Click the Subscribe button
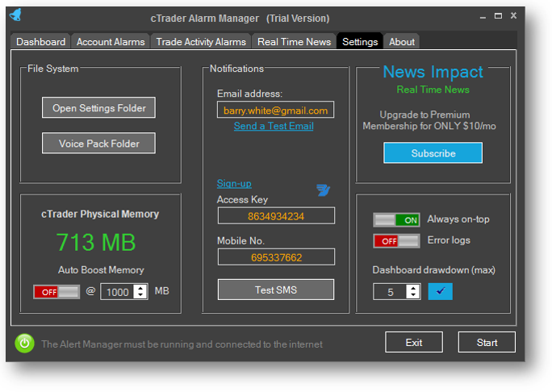This screenshot has width=552, height=392. coord(433,153)
